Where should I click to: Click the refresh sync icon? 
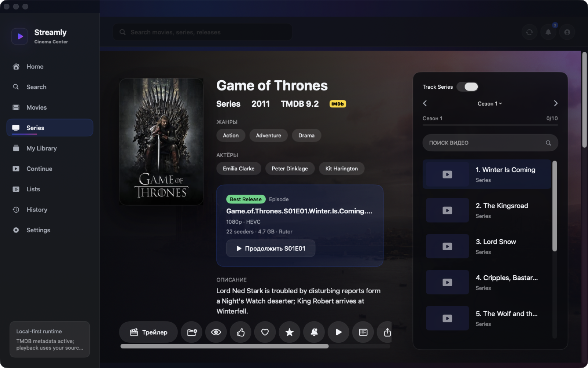click(x=530, y=32)
